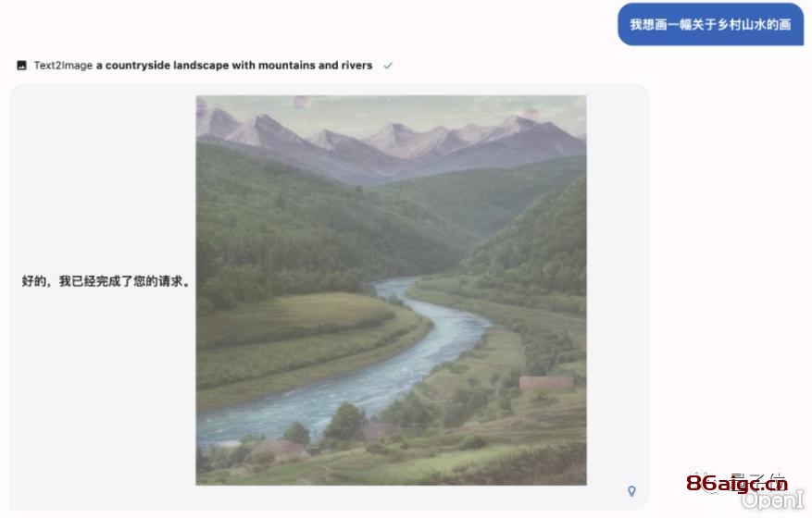Click the reply text 好的，我已经完成了您的请求

coord(106,281)
